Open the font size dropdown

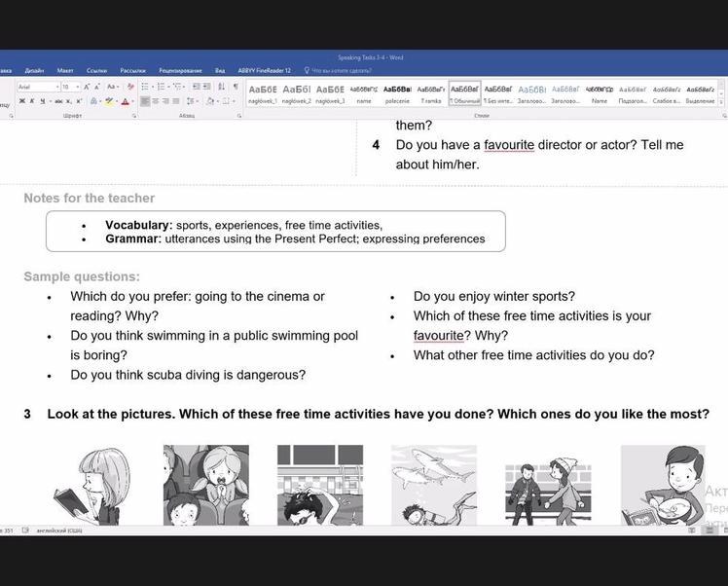tap(78, 87)
